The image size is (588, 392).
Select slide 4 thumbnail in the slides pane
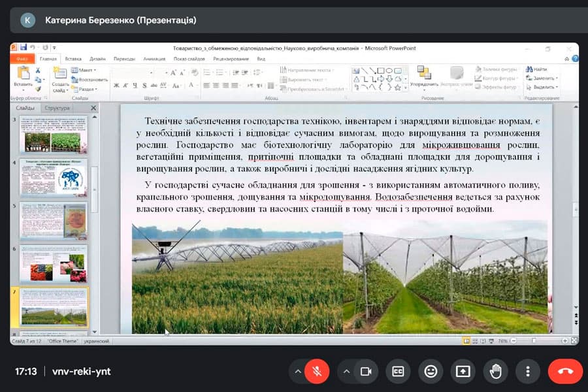pyautogui.click(x=55, y=178)
